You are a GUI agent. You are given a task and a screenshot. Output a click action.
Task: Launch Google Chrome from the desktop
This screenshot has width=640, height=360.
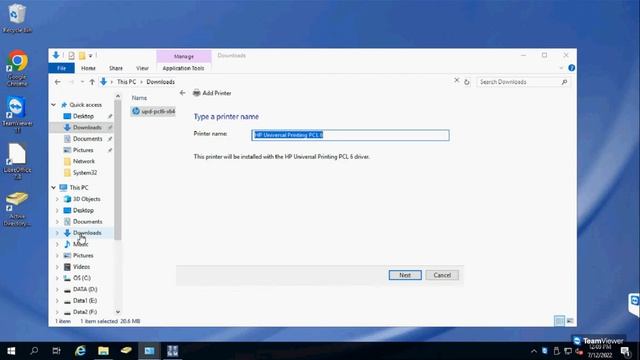(17, 68)
